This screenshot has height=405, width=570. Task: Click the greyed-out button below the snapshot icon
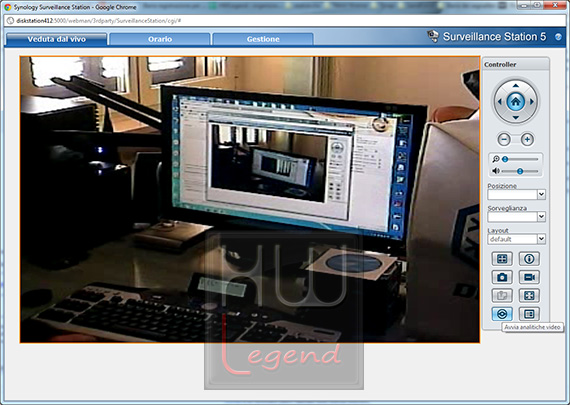pyautogui.click(x=502, y=296)
